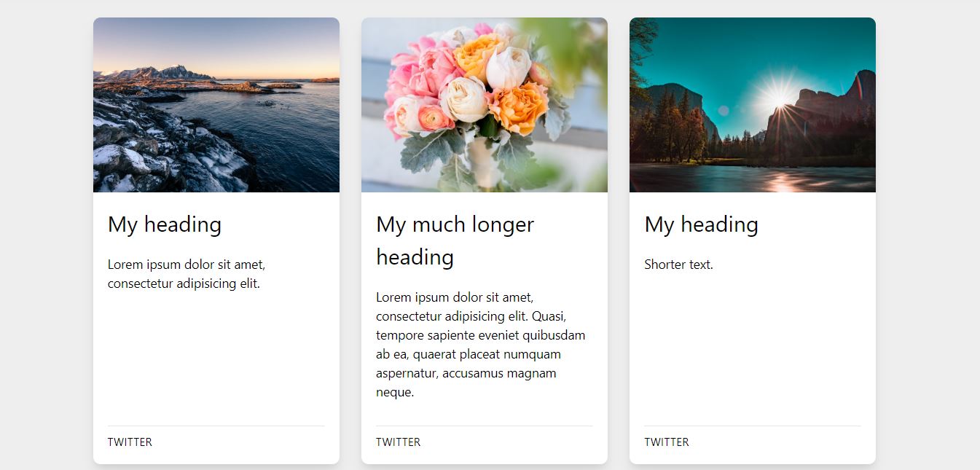Click the empty white space under 'Shorter text.'
980x470 pixels.
(753, 342)
